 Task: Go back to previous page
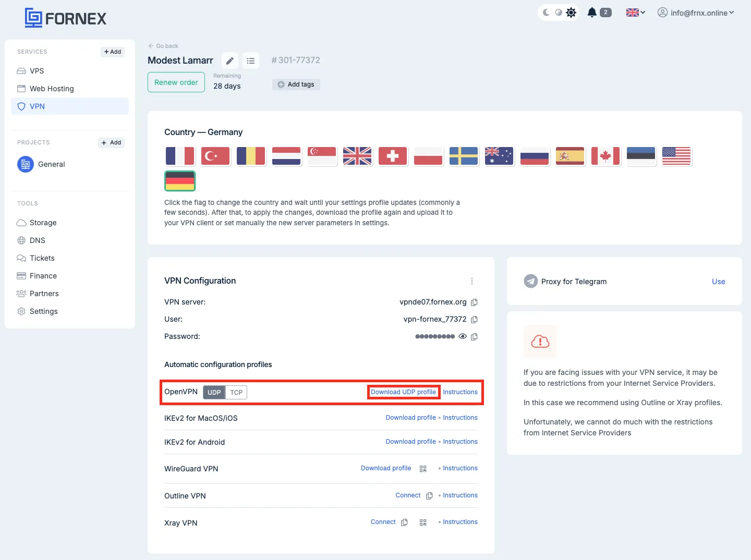point(163,46)
